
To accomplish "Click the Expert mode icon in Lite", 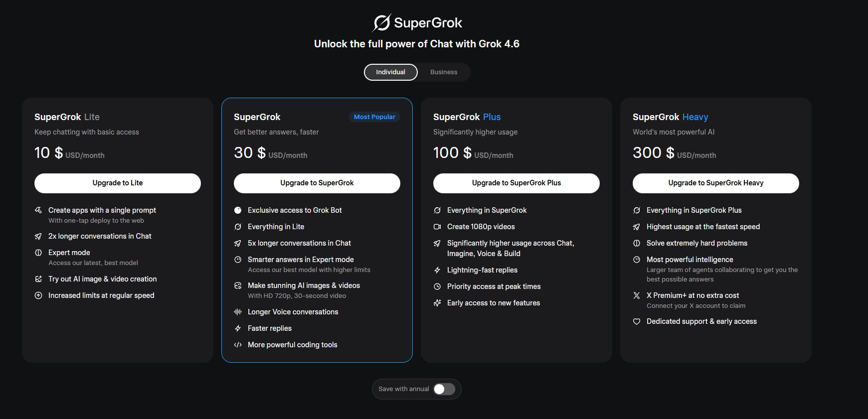I will pyautogui.click(x=38, y=253).
